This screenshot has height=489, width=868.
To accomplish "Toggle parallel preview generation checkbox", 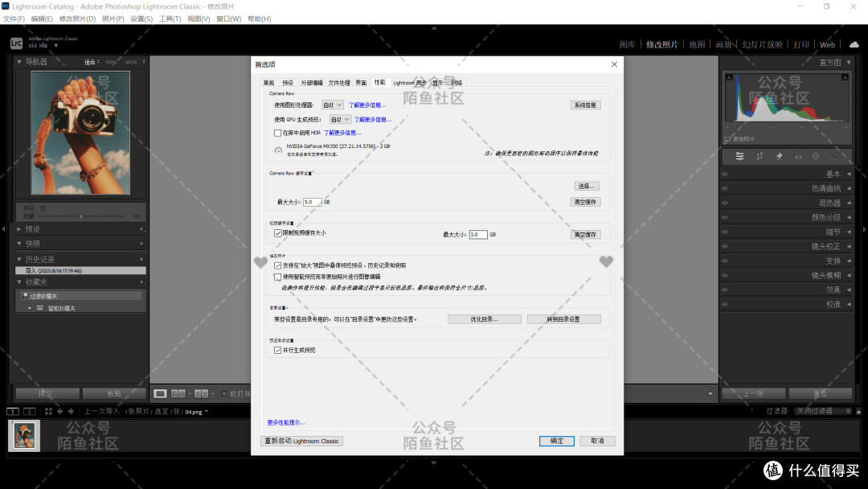I will pyautogui.click(x=278, y=351).
